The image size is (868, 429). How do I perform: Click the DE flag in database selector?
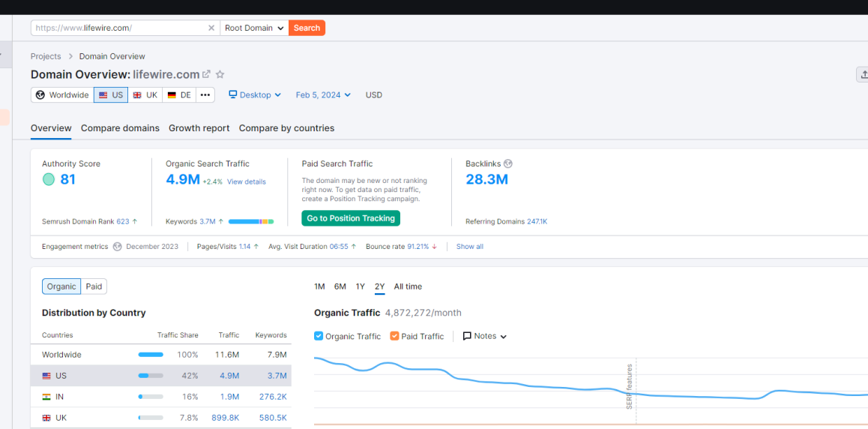pyautogui.click(x=172, y=95)
